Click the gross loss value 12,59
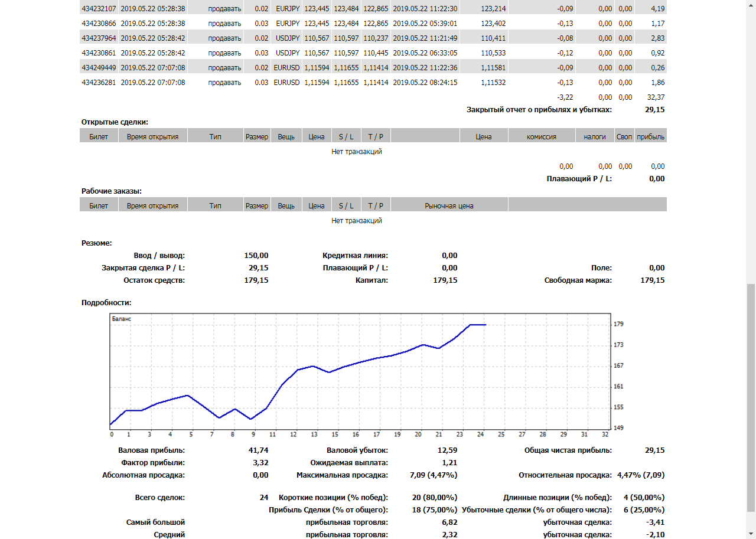The height and width of the screenshot is (539, 756). pyautogui.click(x=448, y=450)
